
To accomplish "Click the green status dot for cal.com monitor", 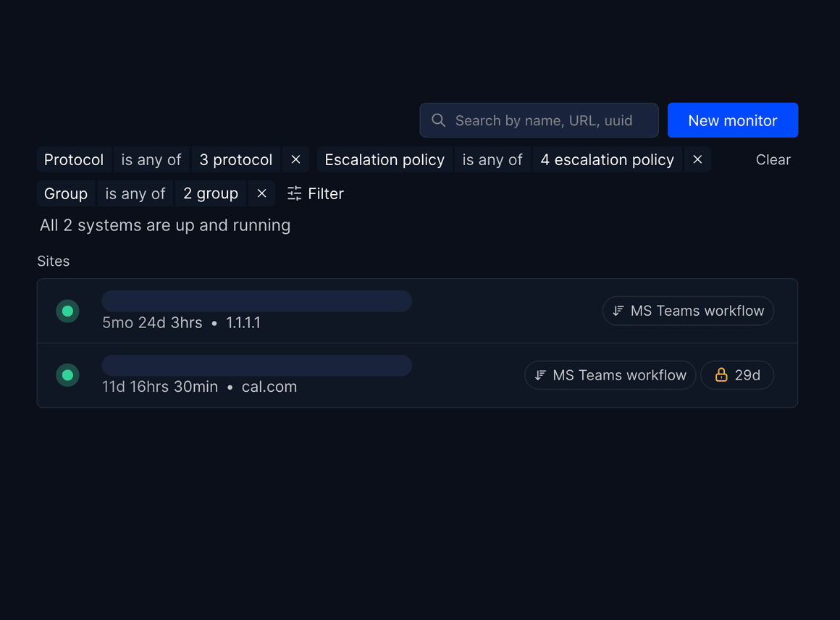I will tap(67, 375).
